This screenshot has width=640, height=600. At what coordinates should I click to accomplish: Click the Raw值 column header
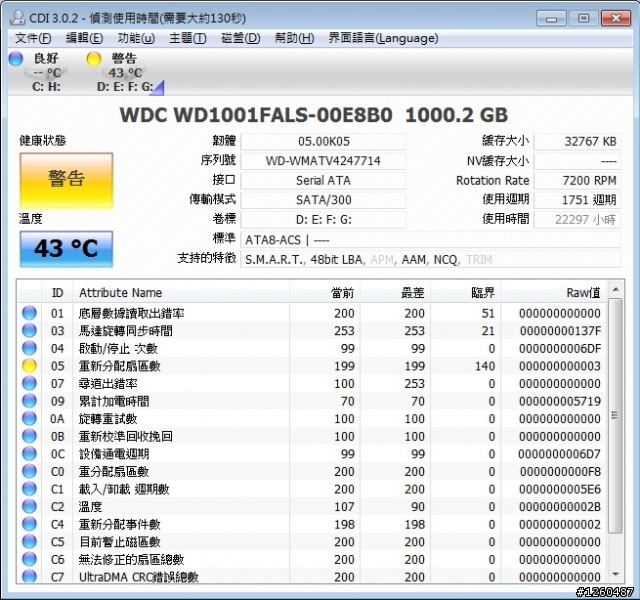coord(554,293)
